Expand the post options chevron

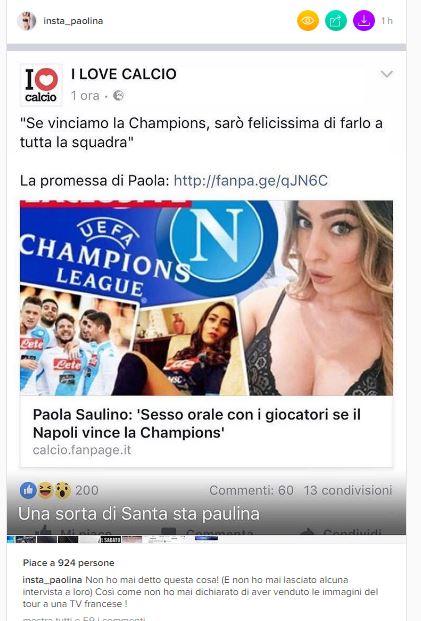[x=386, y=74]
